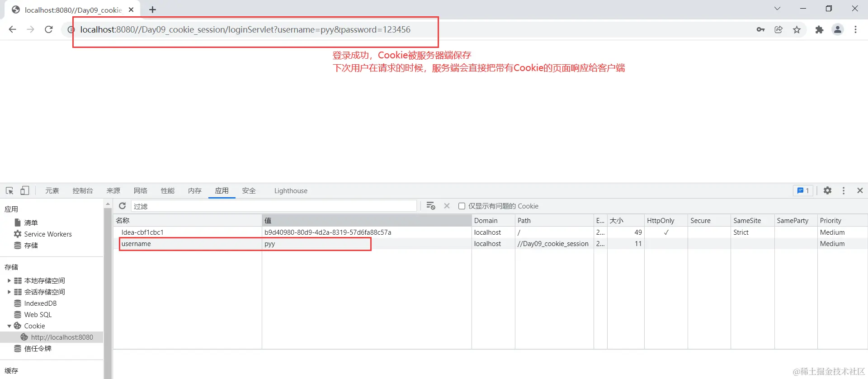Select Web SQL in storage list
The image size is (868, 379).
[38, 314]
